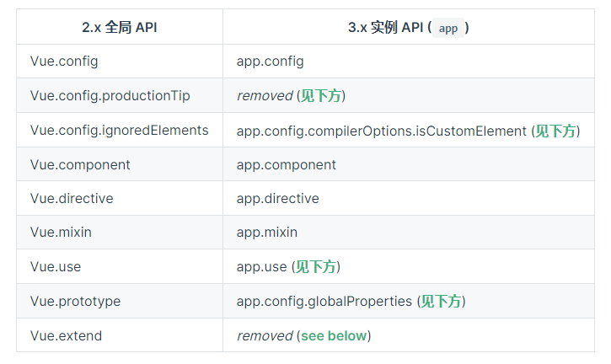Select the 'Vue.component' cell
This screenshot has width=611, height=364.
pos(120,164)
